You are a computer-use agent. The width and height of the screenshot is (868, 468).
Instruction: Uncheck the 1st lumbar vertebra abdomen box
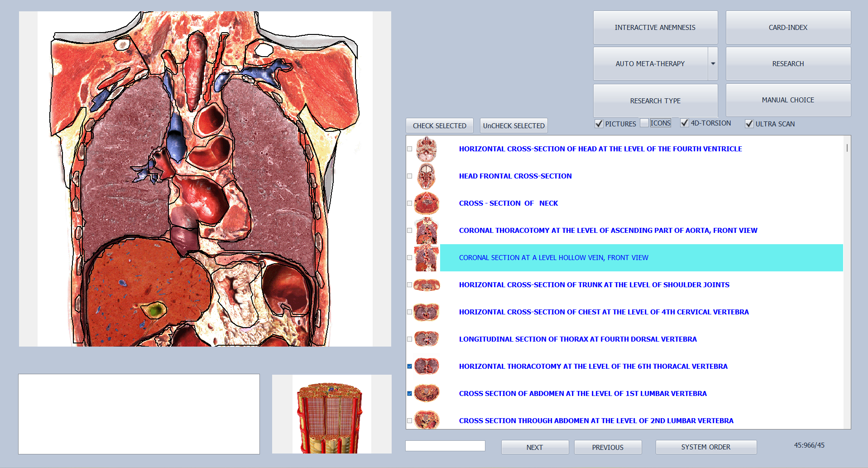click(410, 394)
